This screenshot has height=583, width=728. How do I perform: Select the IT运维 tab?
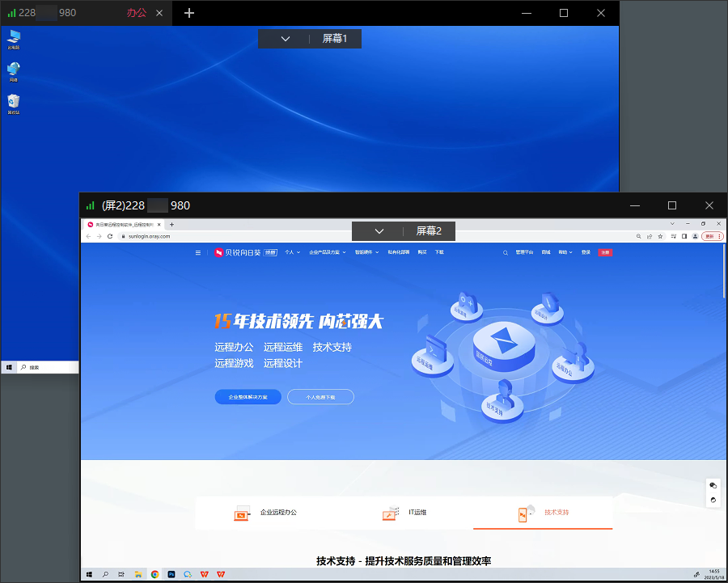[404, 513]
